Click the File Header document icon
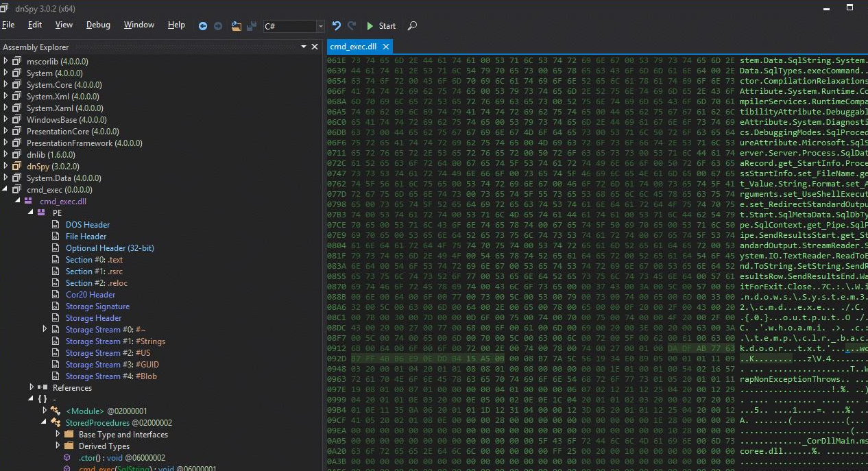Image resolution: width=868 pixels, height=471 pixels. point(56,237)
